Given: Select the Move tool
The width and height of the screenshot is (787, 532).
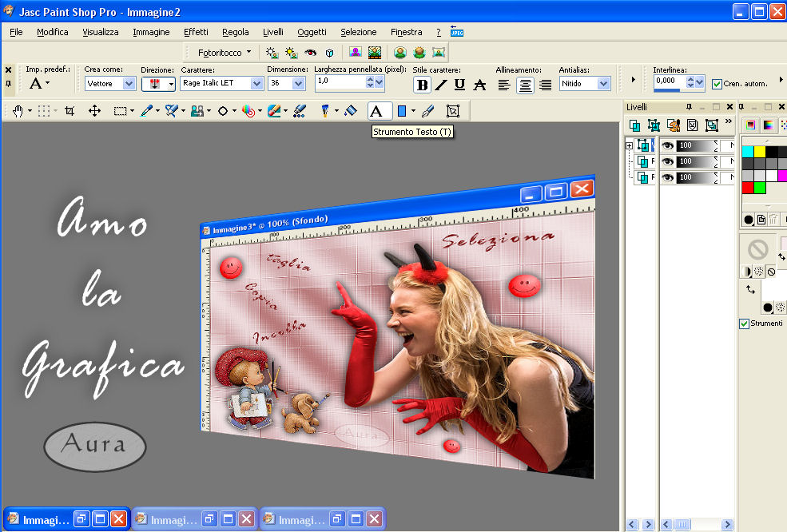Looking at the screenshot, I should pyautogui.click(x=94, y=111).
